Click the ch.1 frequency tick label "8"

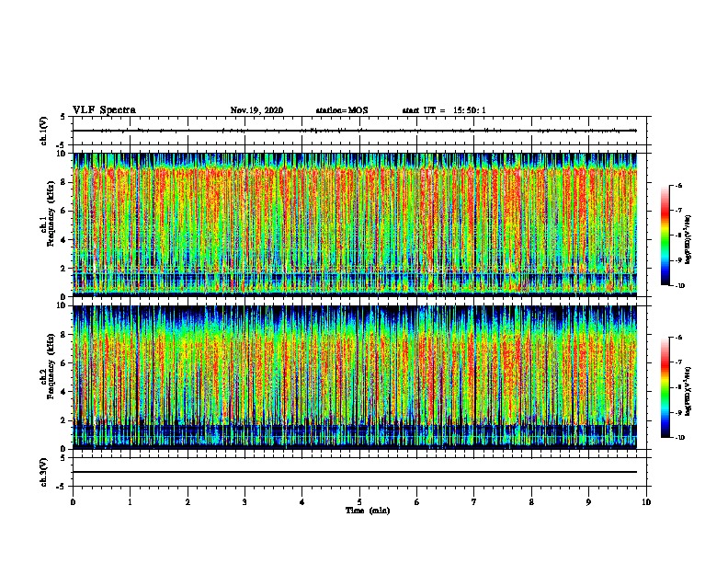coord(63,182)
